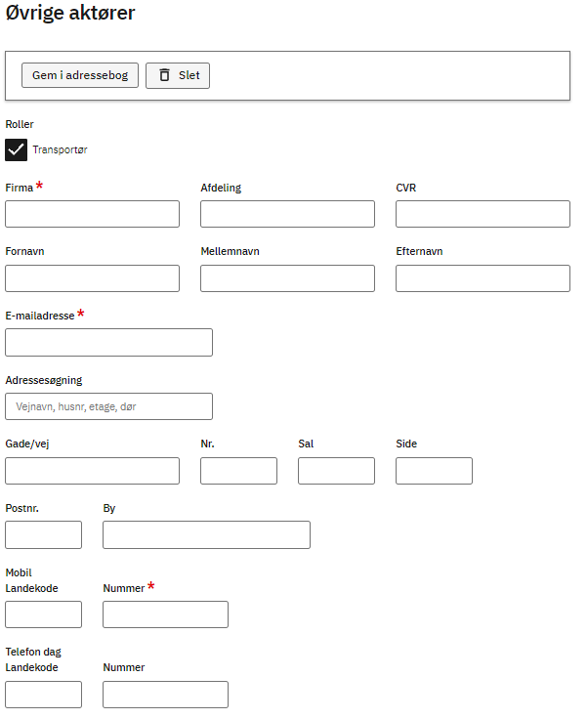Select the required Mobil Nummer field

(165, 614)
